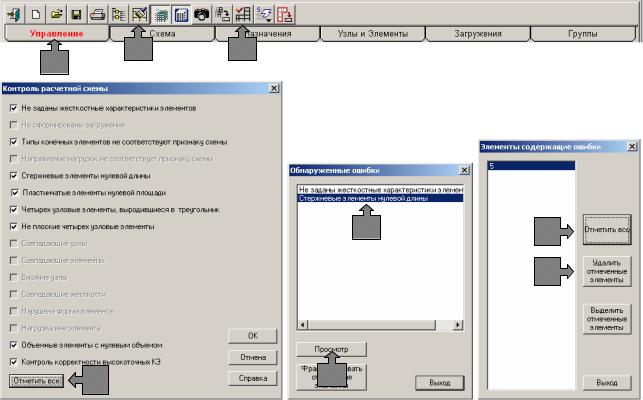Screen dimensions: 643x400
Task: Switch to the Схема tab
Action: coord(162,34)
